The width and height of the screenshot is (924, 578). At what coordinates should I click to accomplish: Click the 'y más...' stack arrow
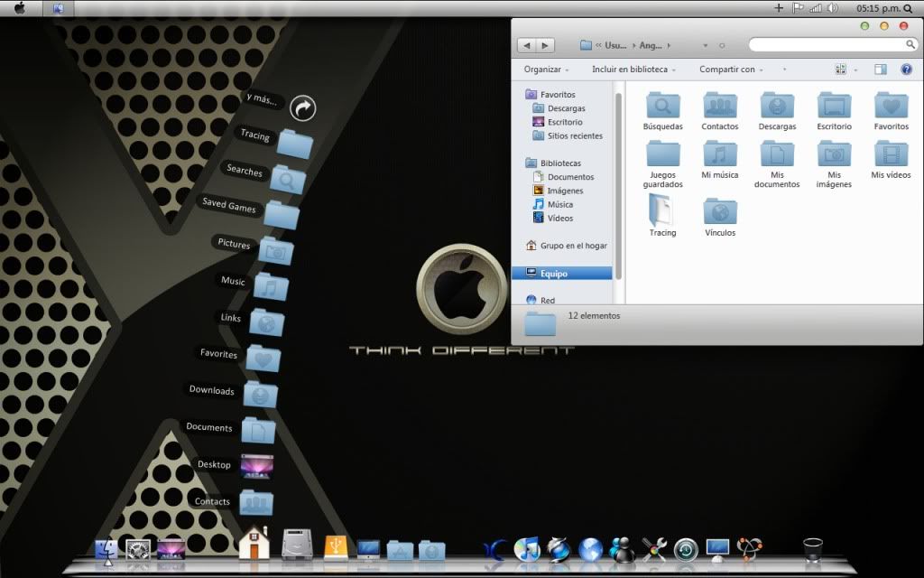pos(303,108)
